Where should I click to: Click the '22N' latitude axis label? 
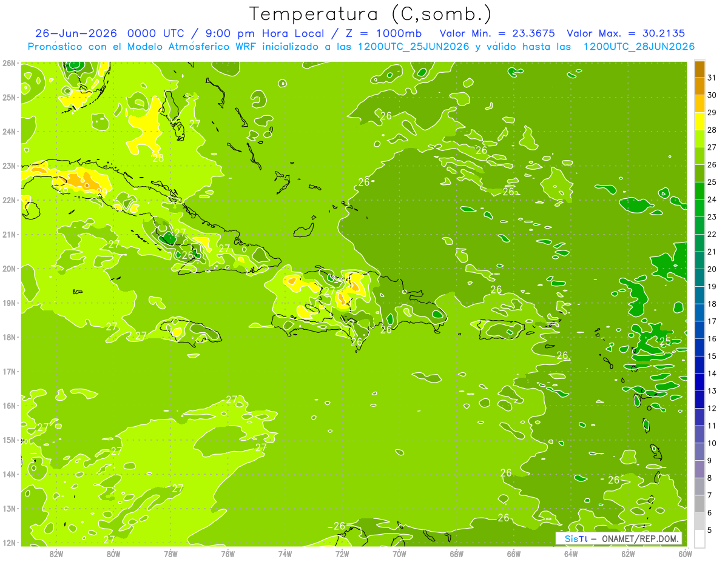pos(8,200)
